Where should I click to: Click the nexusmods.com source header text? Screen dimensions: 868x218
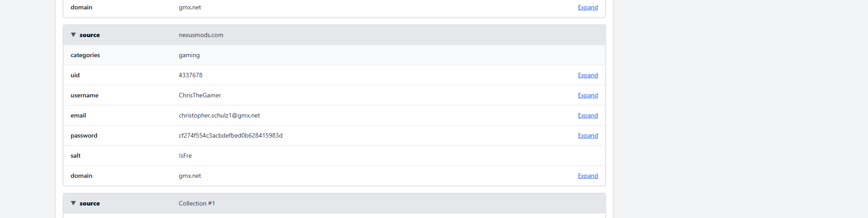click(201, 35)
